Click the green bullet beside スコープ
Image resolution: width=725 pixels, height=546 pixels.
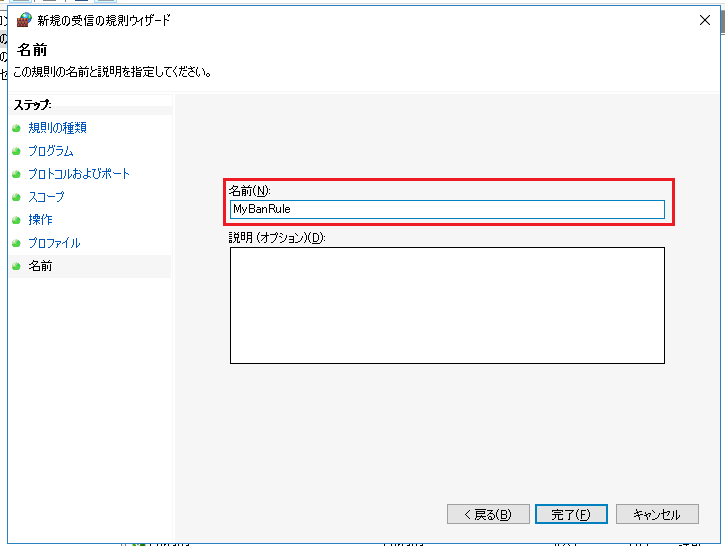click(16, 197)
